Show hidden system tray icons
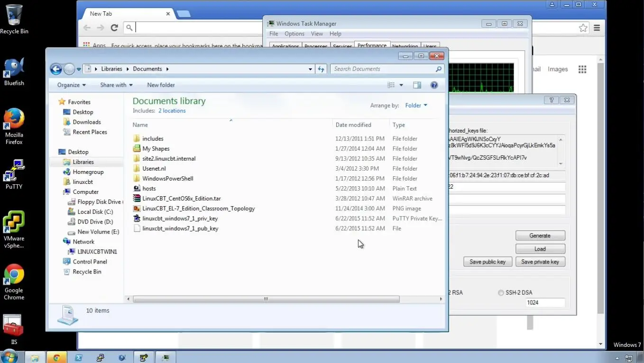Image resolution: width=644 pixels, height=363 pixels. click(617, 358)
